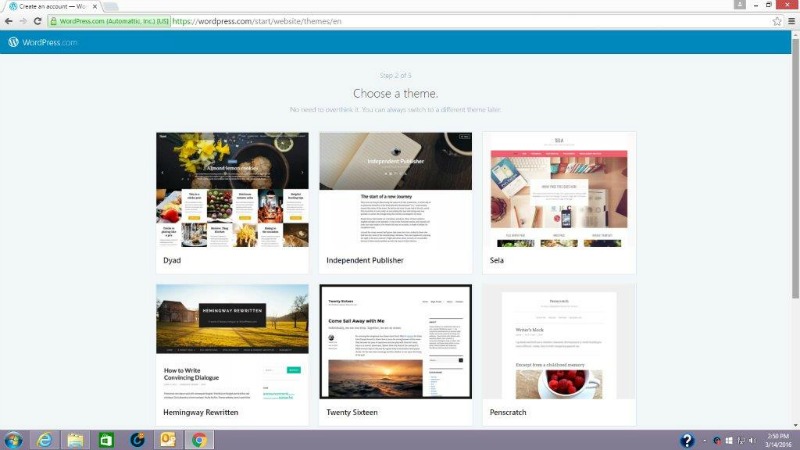Open Outlook from the taskbar

pyautogui.click(x=168, y=440)
